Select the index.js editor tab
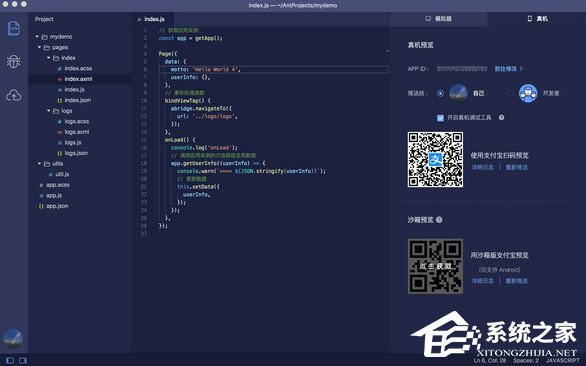Screen dimensions: 586x366 tap(151, 19)
